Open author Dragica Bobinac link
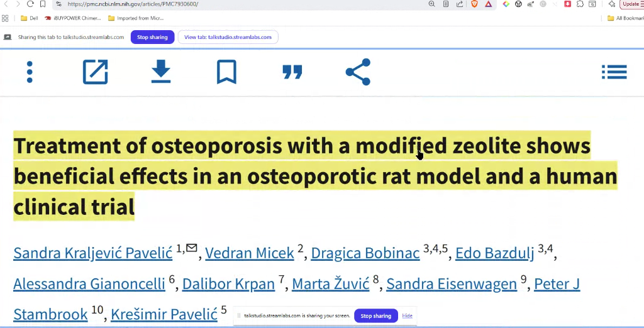The width and height of the screenshot is (644, 328). [365, 253]
